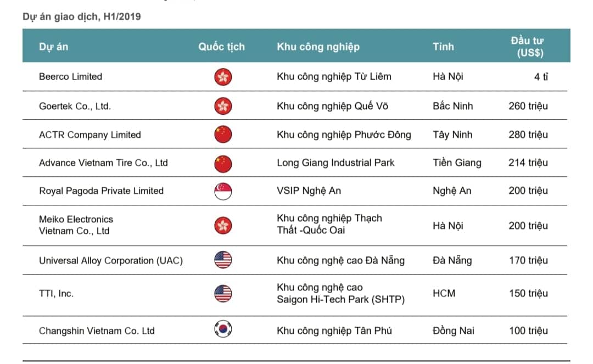The image size is (593, 364).
Task: Click South Korea flag beside Changshin Vietnam
Action: [x=223, y=330]
